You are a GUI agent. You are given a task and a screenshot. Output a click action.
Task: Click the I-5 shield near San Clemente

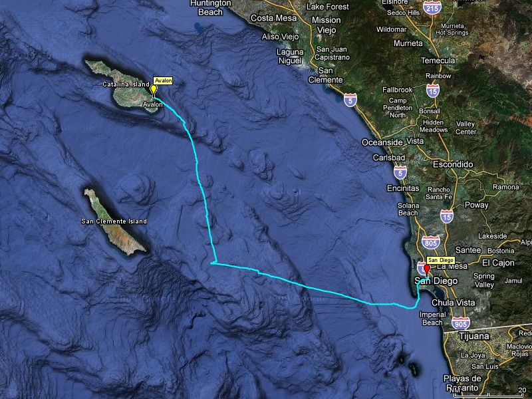click(x=350, y=100)
